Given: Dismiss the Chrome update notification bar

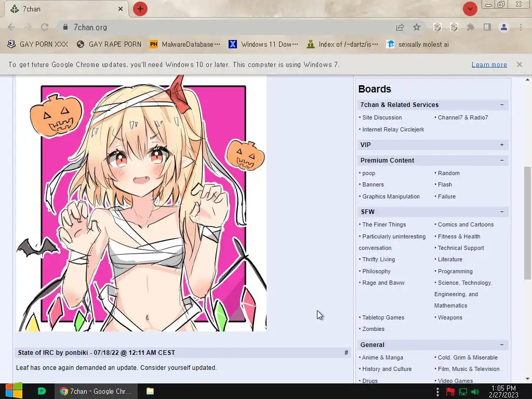Looking at the screenshot, I should pyautogui.click(x=520, y=64).
